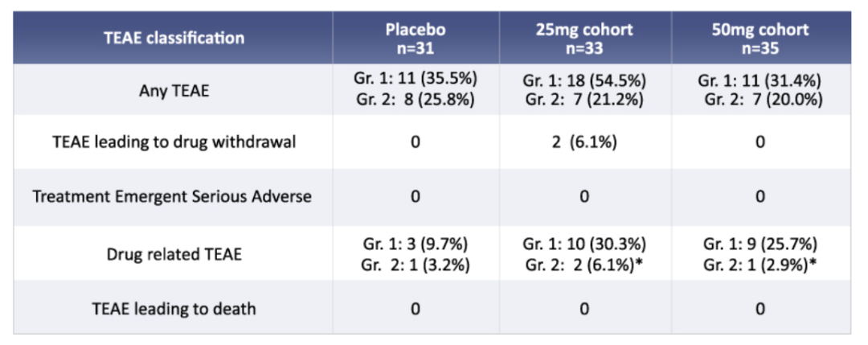This screenshot has width=868, height=345.
Task: Click 50mg Any TEAE cell showing 31.4%
Action: tap(759, 90)
